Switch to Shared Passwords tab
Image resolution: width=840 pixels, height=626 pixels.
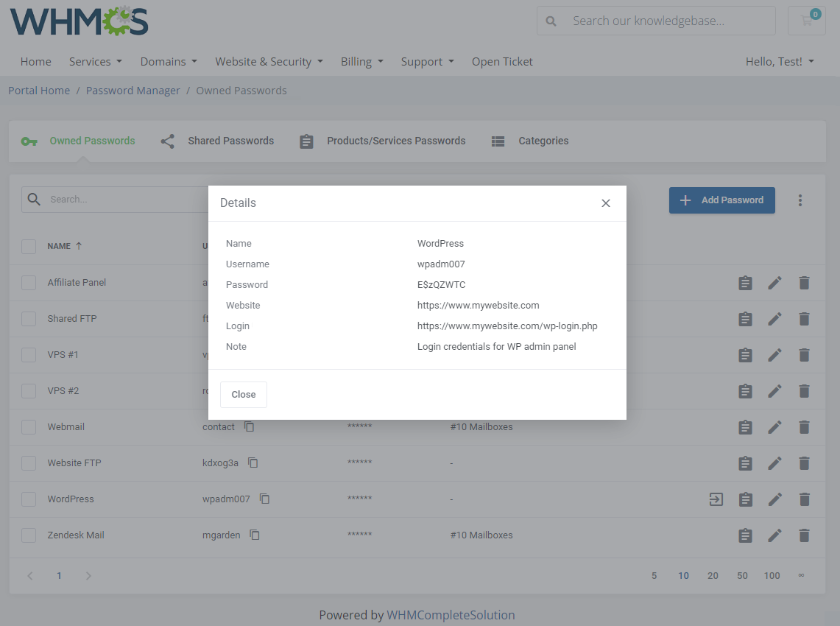[217, 141]
